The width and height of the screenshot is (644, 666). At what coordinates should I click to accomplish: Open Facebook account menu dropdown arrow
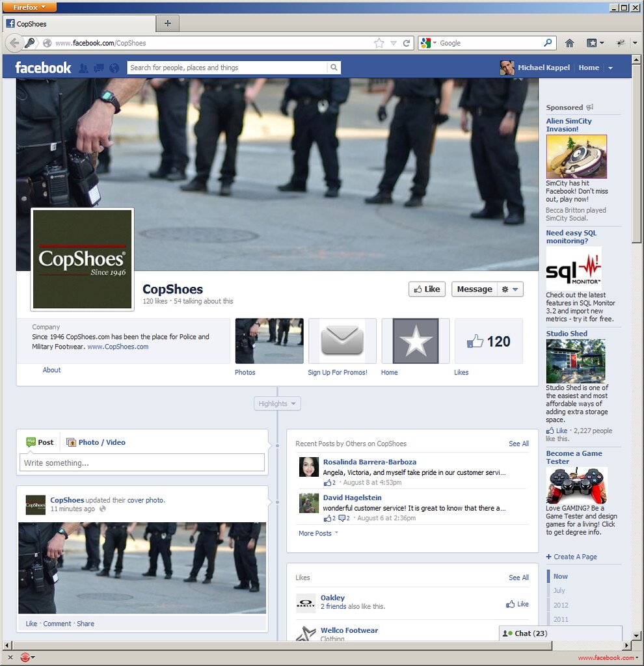(610, 68)
